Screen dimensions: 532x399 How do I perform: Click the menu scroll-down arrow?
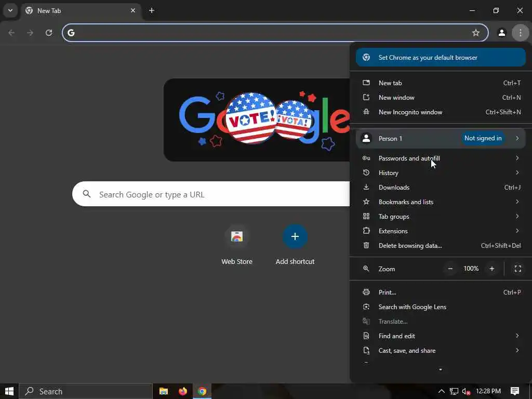[x=441, y=369]
